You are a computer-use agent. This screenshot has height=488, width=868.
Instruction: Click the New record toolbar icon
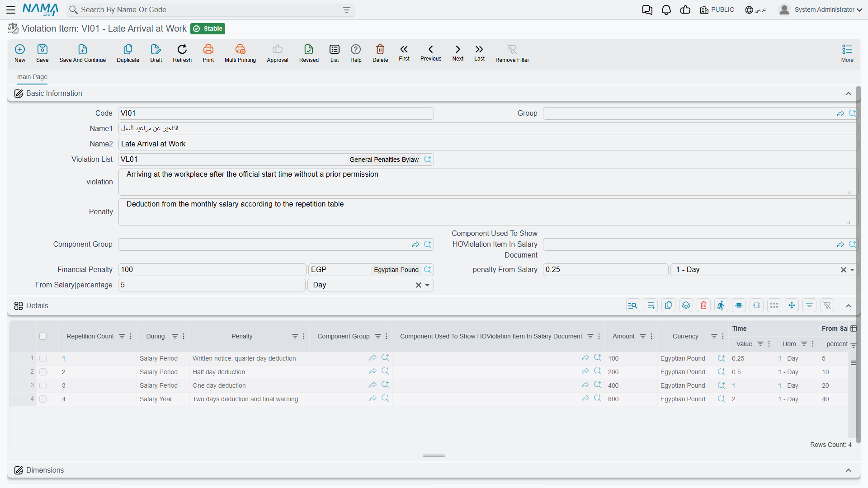[20, 53]
